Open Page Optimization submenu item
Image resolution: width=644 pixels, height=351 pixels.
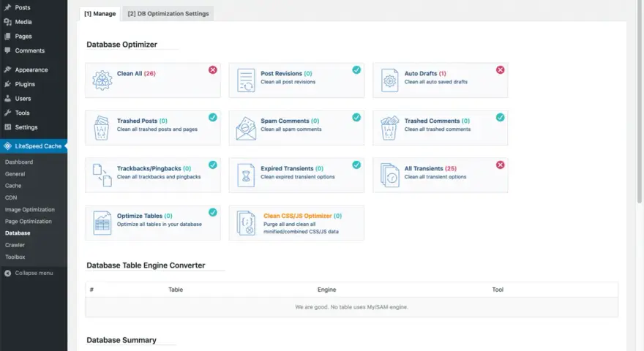click(29, 222)
